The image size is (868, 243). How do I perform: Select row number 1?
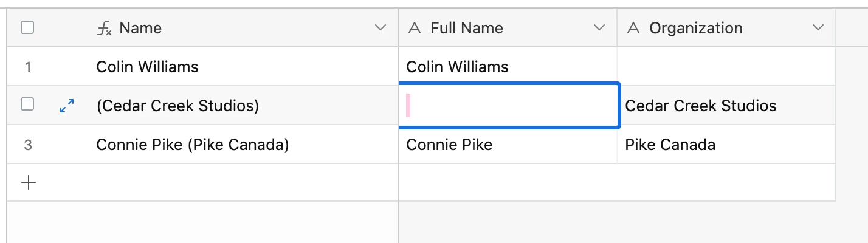(x=27, y=67)
